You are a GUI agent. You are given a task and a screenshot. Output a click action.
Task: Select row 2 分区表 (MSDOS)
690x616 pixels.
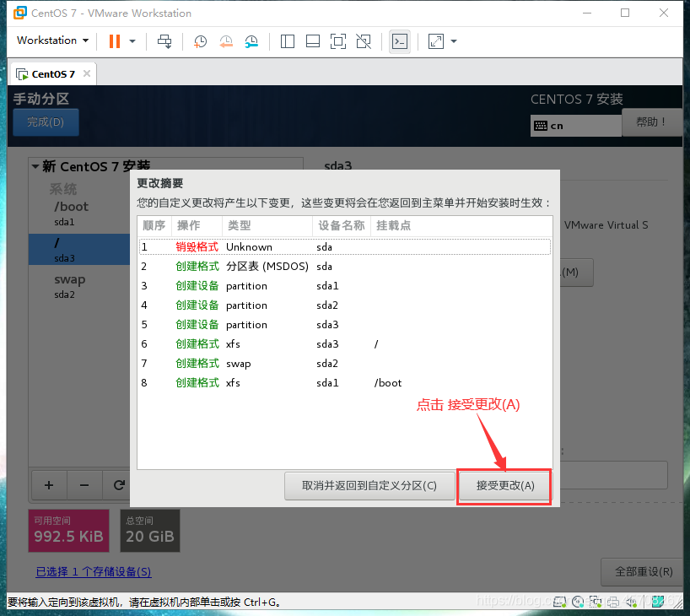pos(345,266)
